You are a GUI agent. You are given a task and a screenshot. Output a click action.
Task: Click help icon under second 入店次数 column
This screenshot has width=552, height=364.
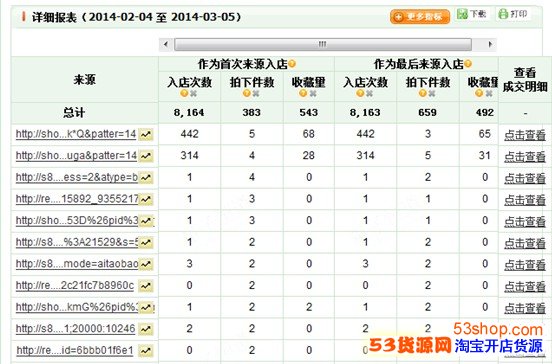coord(360,93)
